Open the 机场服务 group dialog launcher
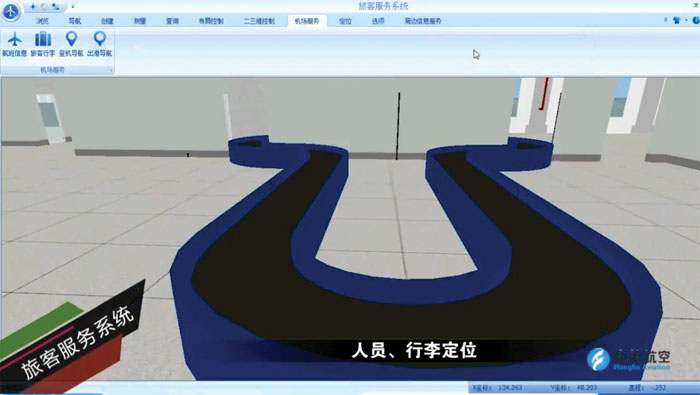This screenshot has width=700, height=395. pos(110,70)
